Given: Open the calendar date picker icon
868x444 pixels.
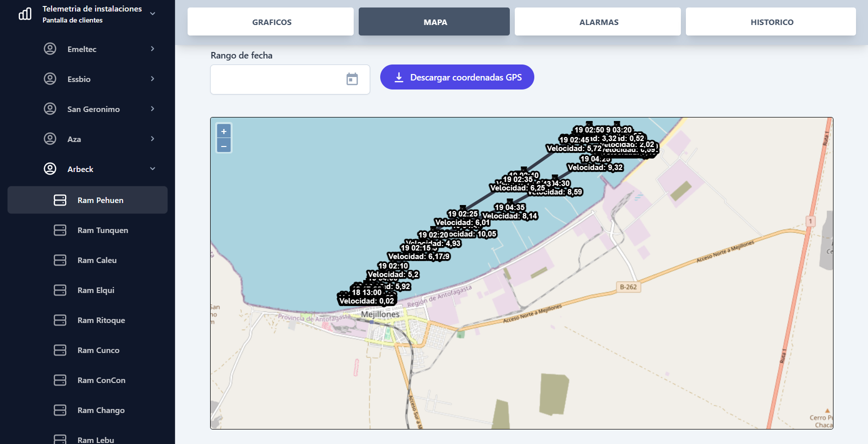Looking at the screenshot, I should pyautogui.click(x=352, y=79).
